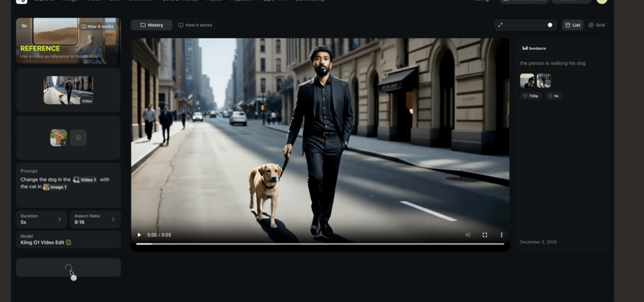Viewport: 644px width, 302px height.
Task: Open the History tab
Action: [x=152, y=25]
